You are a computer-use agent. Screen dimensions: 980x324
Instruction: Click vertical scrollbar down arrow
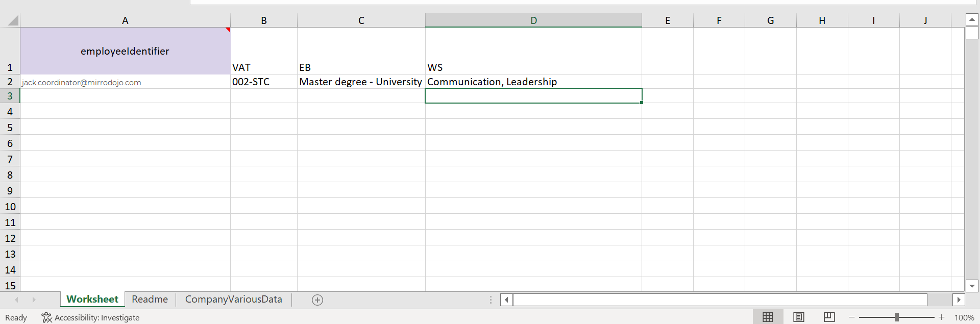point(972,286)
